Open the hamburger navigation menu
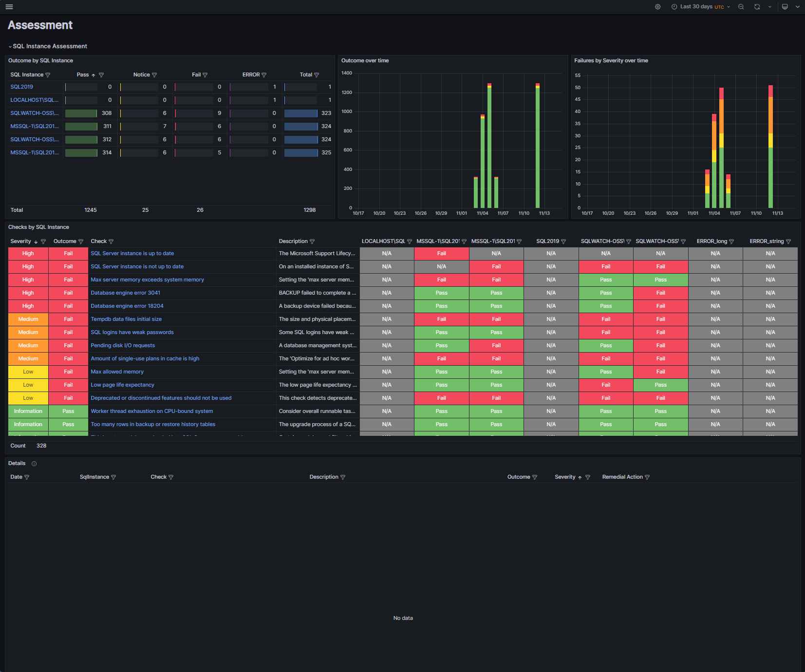805x672 pixels. [x=9, y=7]
